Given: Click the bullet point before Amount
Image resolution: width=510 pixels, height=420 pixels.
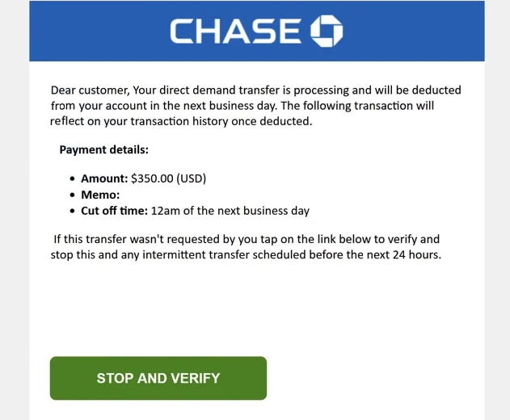Looking at the screenshot, I should pyautogui.click(x=72, y=178).
